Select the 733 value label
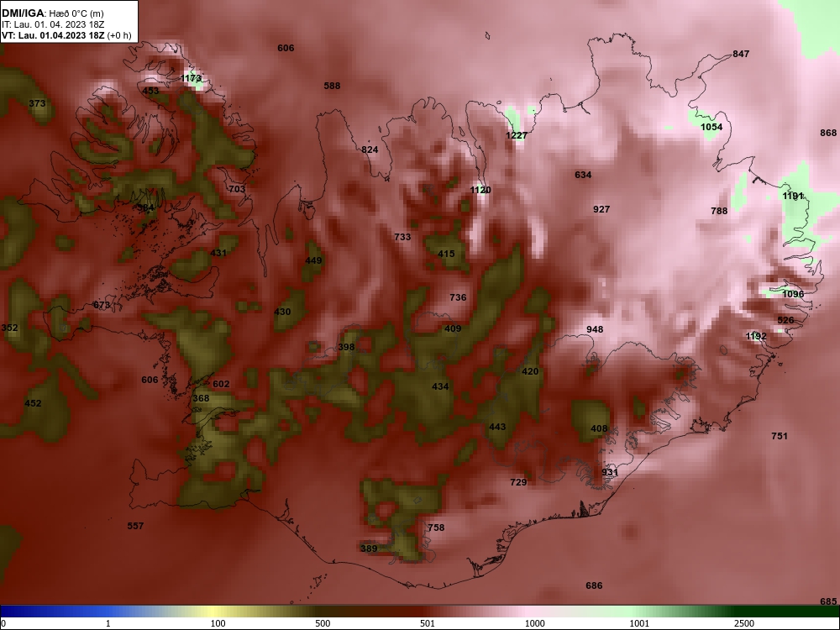This screenshot has width=840, height=630. click(x=402, y=237)
